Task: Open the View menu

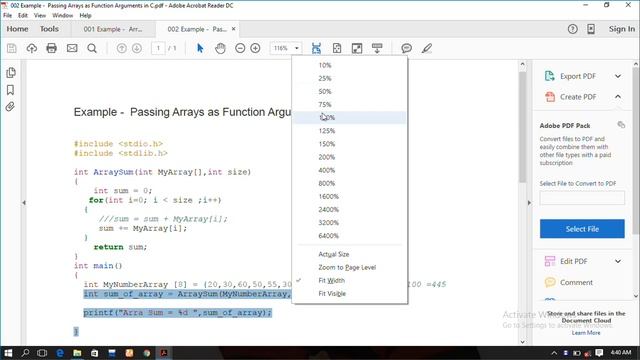Action: coord(40,16)
